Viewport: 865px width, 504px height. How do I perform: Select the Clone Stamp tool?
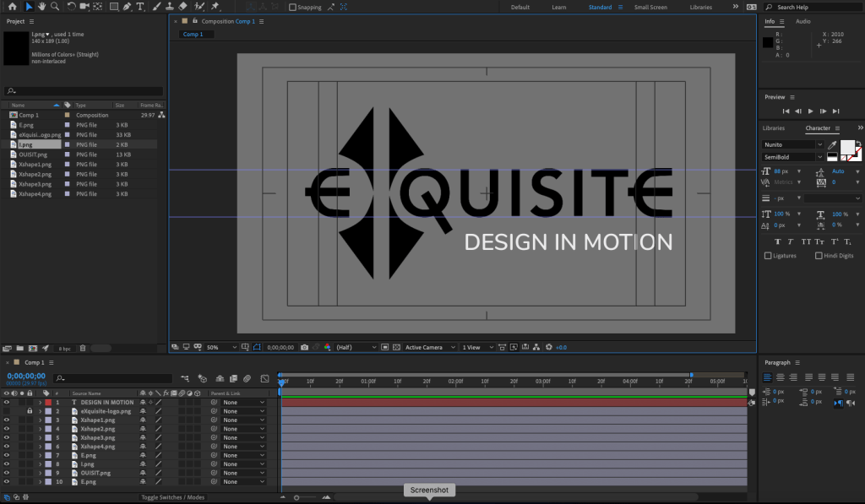170,7
